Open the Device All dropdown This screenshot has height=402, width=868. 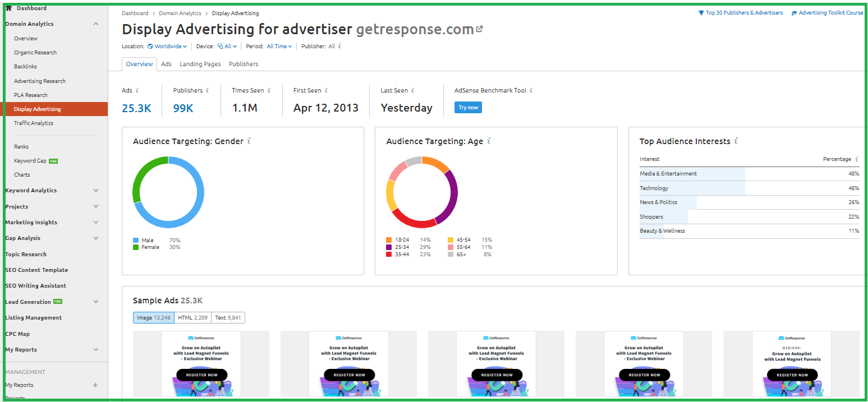227,47
